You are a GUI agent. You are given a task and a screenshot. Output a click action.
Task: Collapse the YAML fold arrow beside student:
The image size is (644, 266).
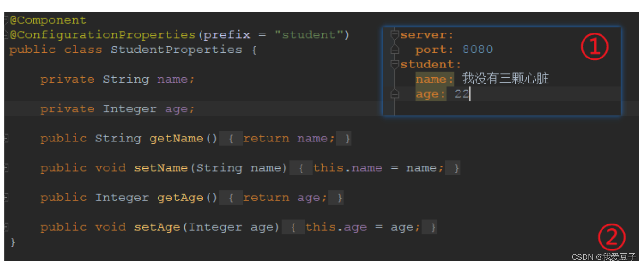coord(395,64)
